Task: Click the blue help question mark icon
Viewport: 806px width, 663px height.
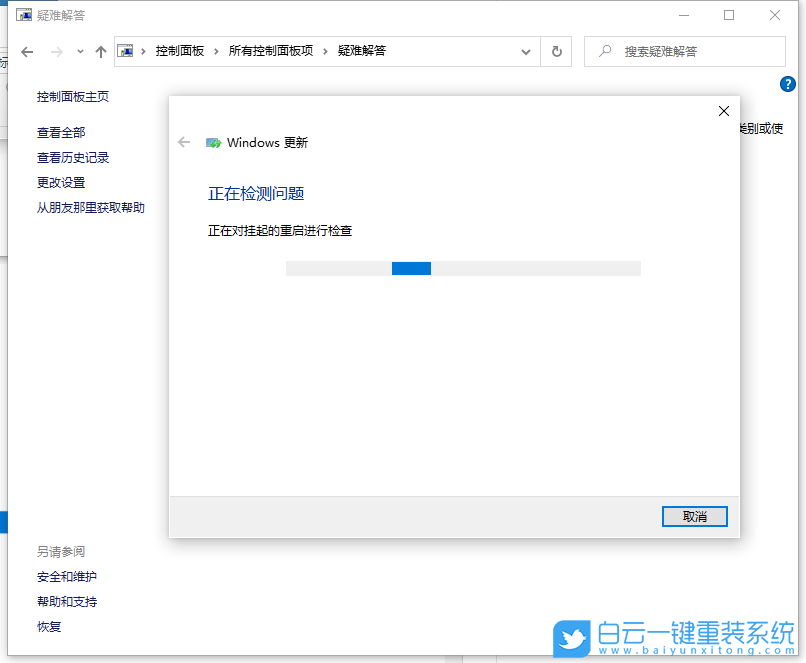Action: tap(788, 84)
